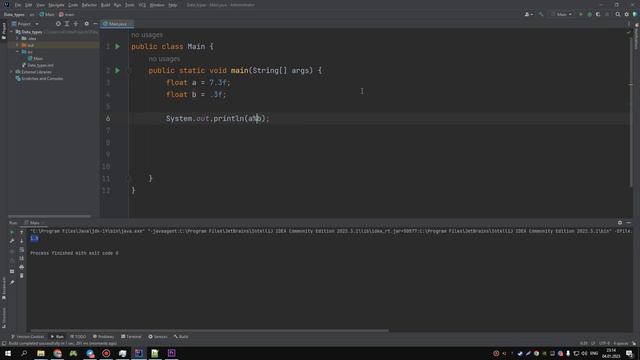Open the Edit menu
640x360 pixels.
coord(29,5)
